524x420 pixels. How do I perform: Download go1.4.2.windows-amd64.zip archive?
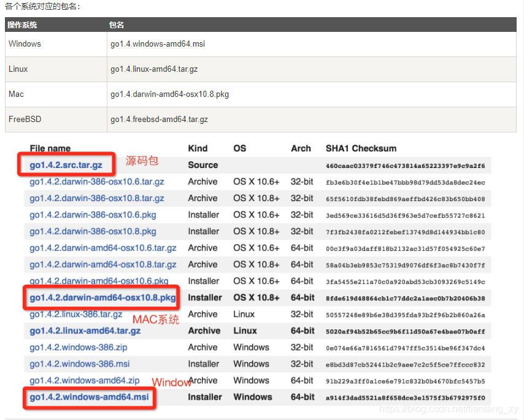point(85,380)
